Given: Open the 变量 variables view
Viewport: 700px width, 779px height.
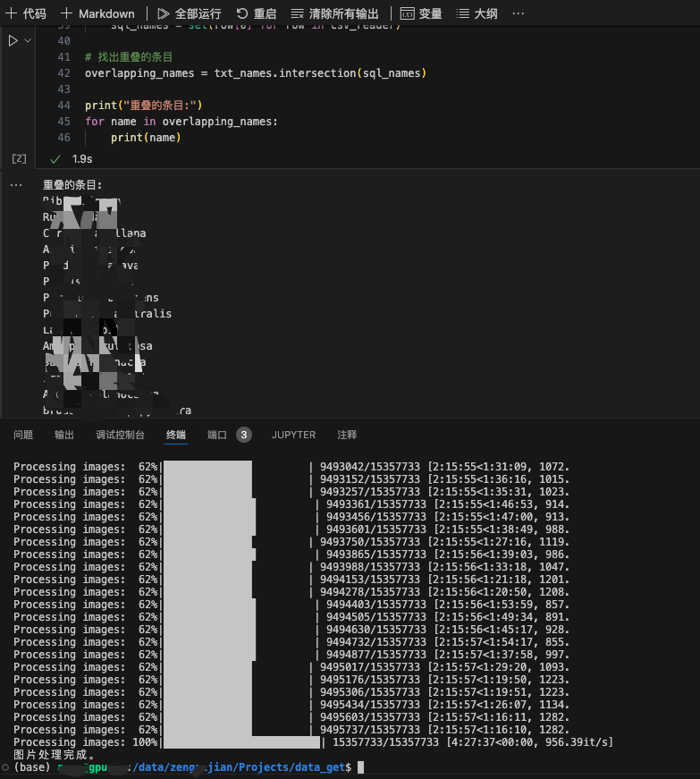Looking at the screenshot, I should pos(421,13).
